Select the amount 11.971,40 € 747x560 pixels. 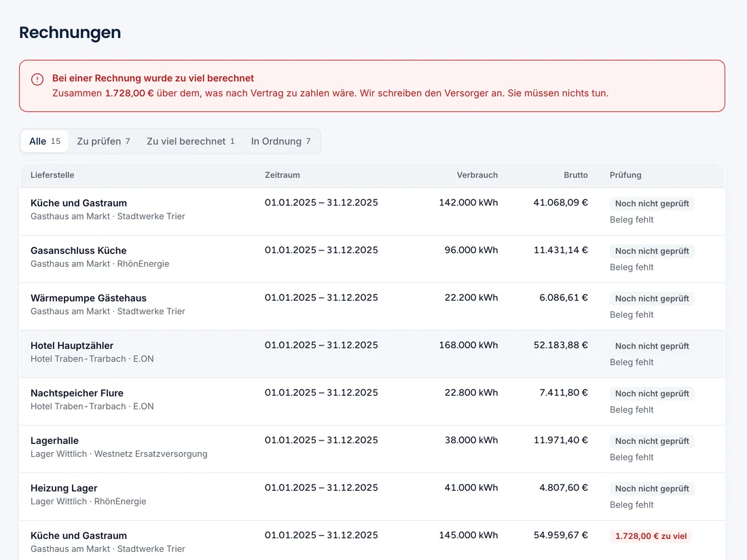click(561, 440)
